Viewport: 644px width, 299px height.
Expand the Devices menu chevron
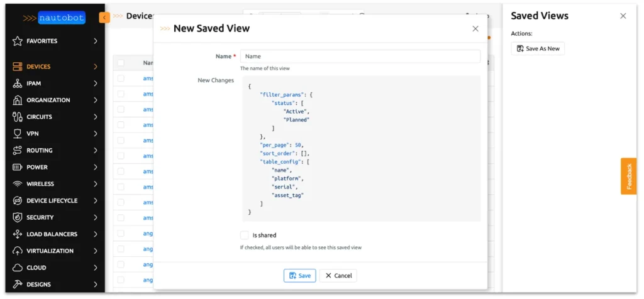[x=96, y=67]
